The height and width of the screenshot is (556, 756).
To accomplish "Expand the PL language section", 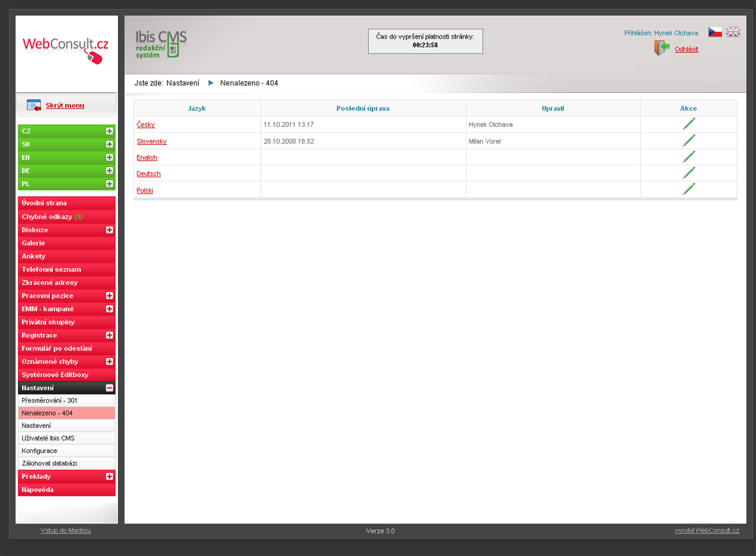I will point(110,184).
